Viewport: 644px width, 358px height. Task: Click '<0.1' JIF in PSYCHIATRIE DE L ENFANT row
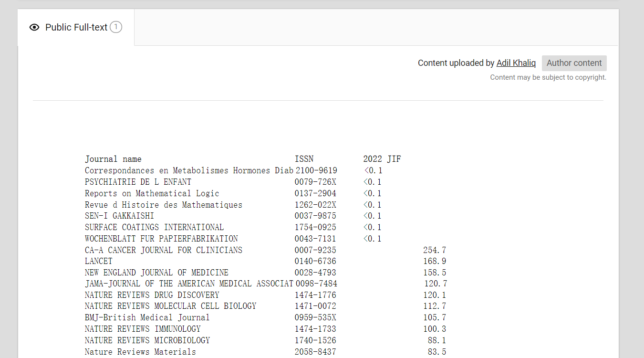coord(372,182)
